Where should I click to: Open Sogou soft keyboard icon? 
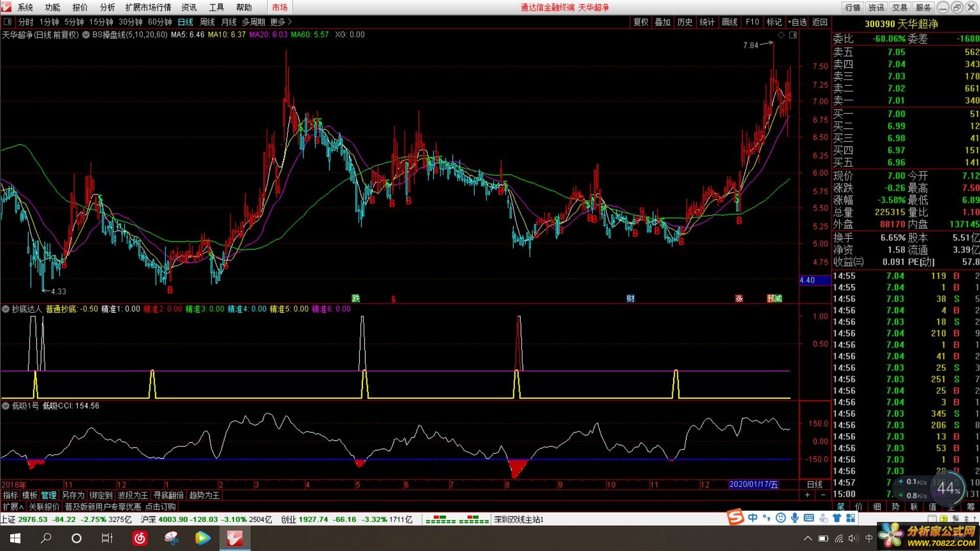pos(808,518)
